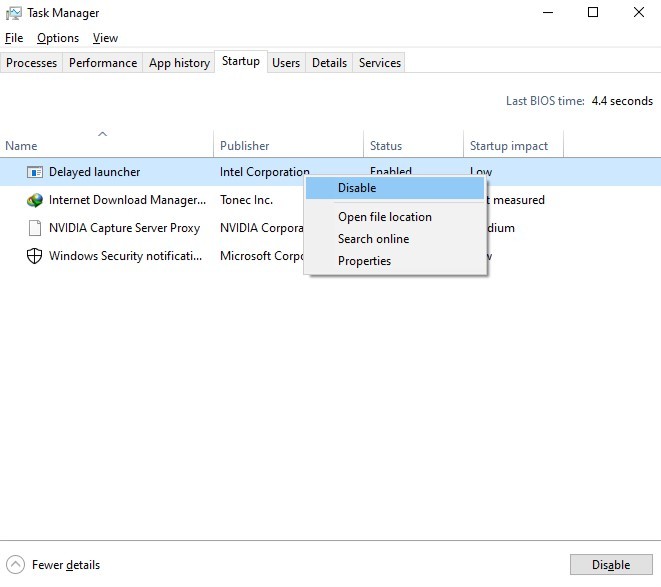Viewport: 661px width, 587px height.
Task: Click the Fewer details arrow icon
Action: 16,565
